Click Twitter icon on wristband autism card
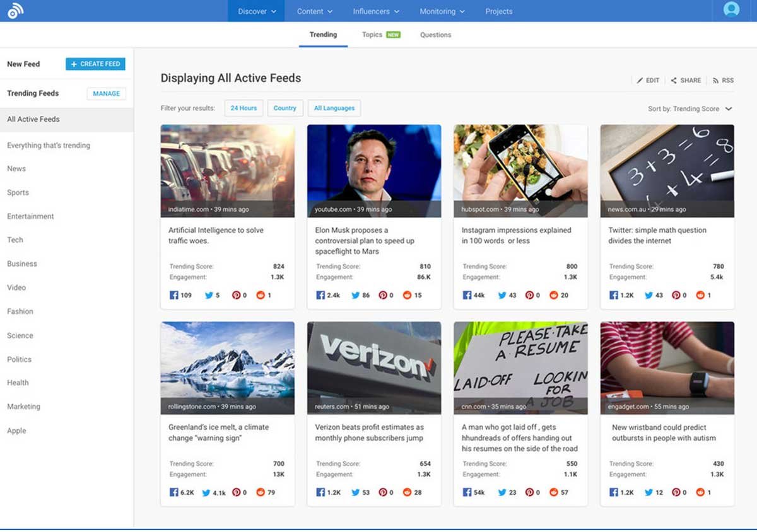The height and width of the screenshot is (532, 757). pos(648,492)
